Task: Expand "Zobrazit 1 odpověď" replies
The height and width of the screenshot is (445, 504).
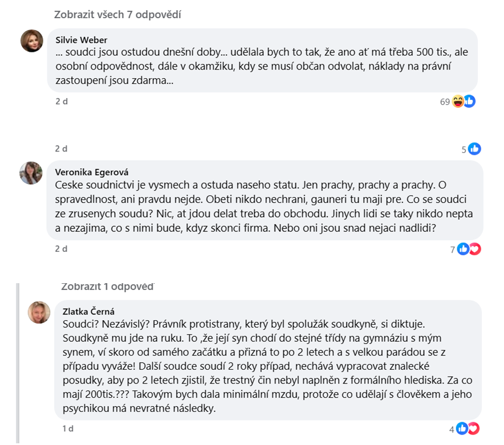Action: (x=107, y=286)
